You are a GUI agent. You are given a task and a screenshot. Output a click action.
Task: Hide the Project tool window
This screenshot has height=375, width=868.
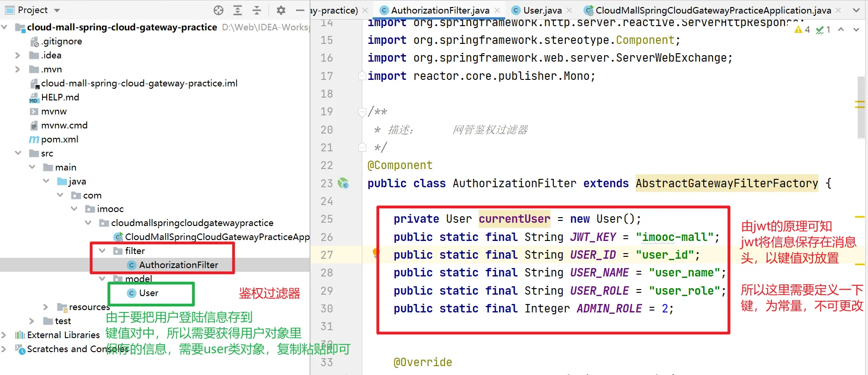click(300, 10)
